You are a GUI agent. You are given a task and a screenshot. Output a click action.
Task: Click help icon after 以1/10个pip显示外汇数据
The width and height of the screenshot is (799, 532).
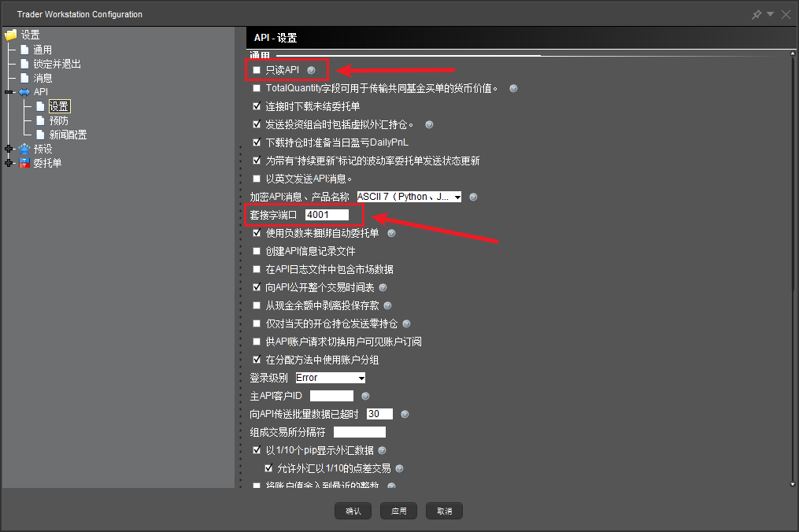click(383, 451)
